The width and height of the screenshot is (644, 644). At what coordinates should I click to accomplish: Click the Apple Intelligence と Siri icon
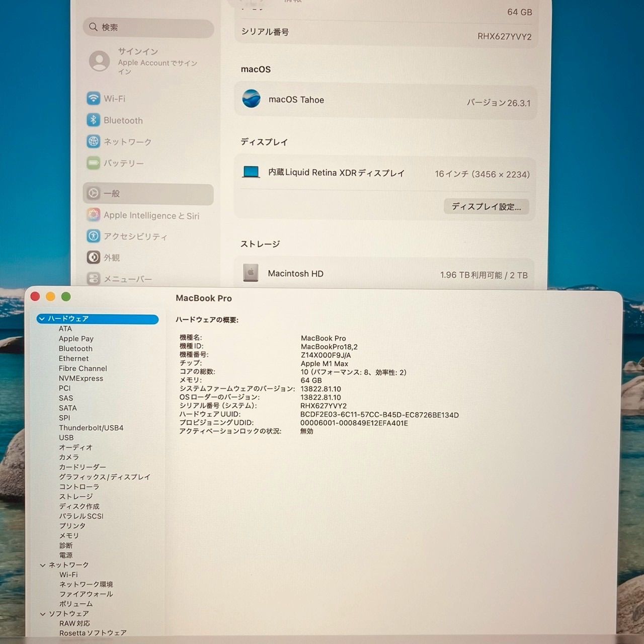93,215
